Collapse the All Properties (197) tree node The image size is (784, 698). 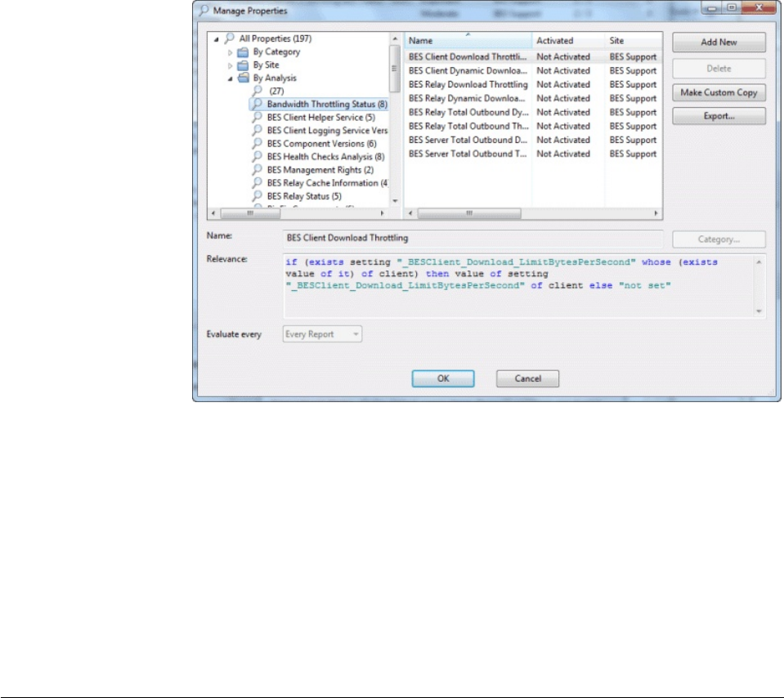pyautogui.click(x=217, y=39)
